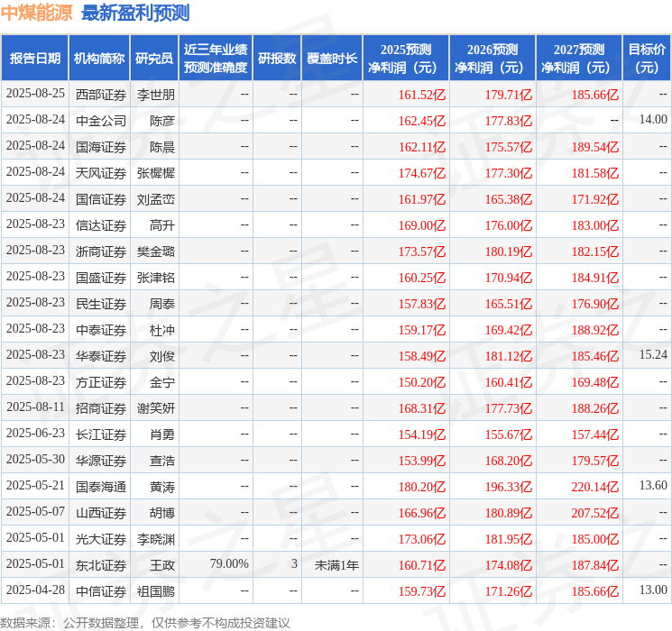Click 2025 profit value 150.20亿

tap(422, 382)
